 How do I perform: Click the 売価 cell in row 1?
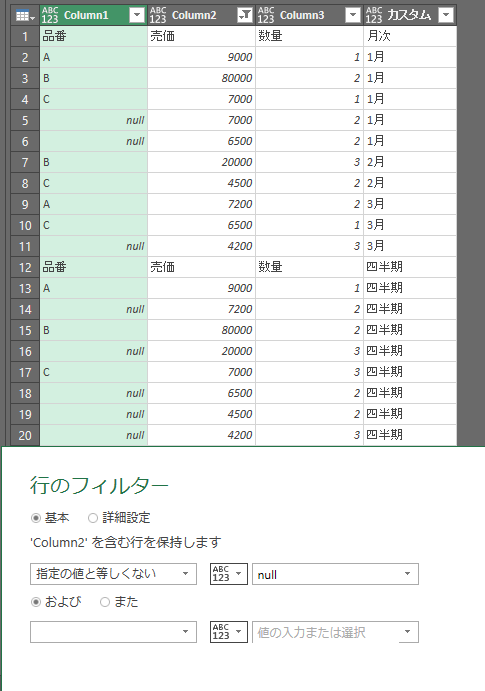click(201, 36)
